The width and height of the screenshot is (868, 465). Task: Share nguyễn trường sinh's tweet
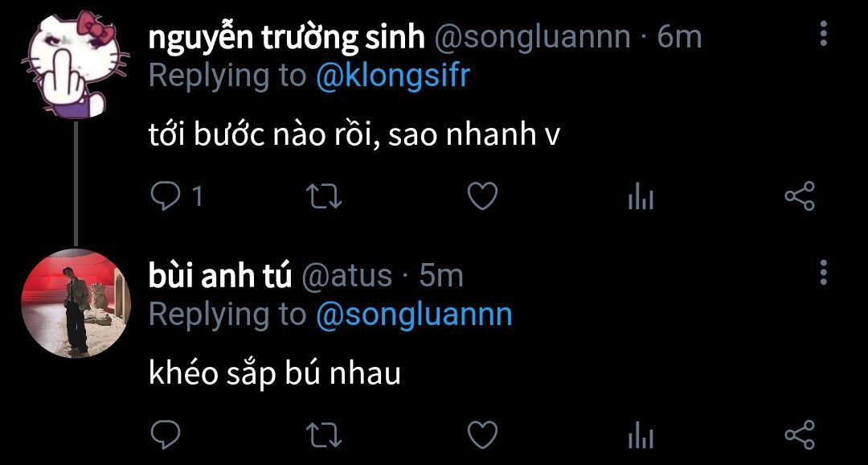pos(800,196)
